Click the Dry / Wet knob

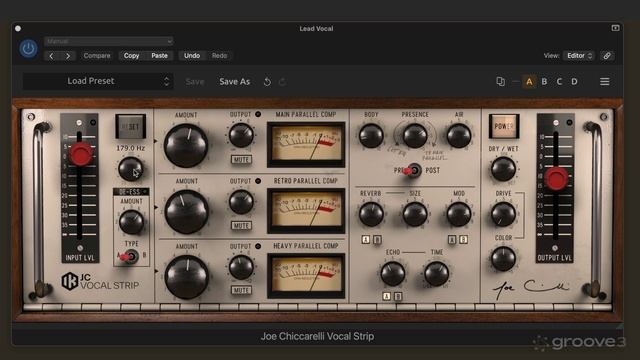[503, 169]
